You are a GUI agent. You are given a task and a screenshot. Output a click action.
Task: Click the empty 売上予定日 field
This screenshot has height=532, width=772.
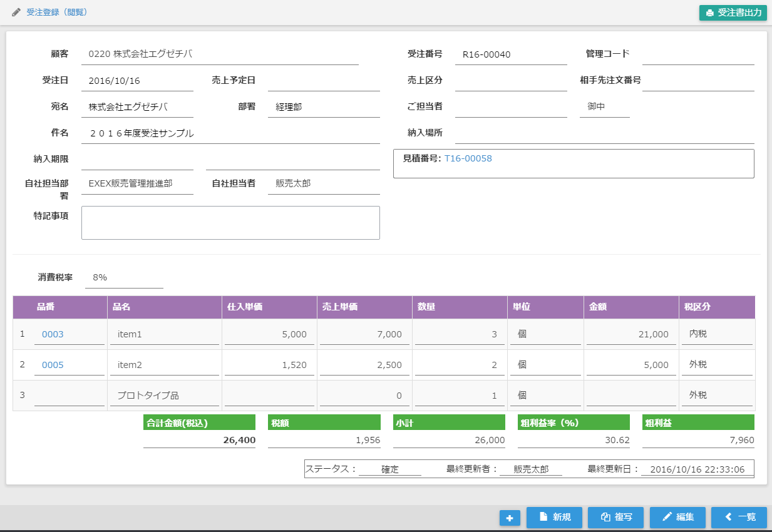324,81
